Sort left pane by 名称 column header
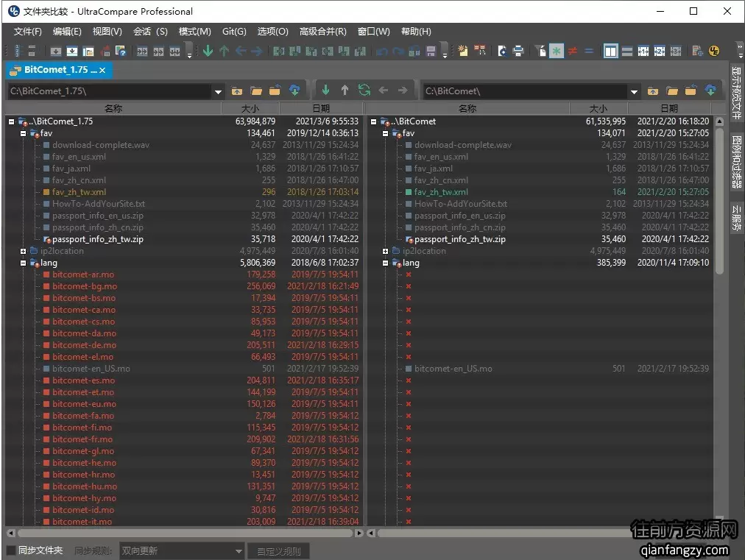745x560 pixels. pos(113,108)
